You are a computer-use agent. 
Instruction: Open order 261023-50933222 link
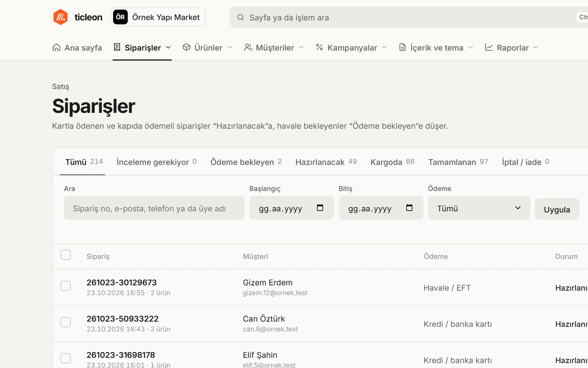(x=122, y=319)
